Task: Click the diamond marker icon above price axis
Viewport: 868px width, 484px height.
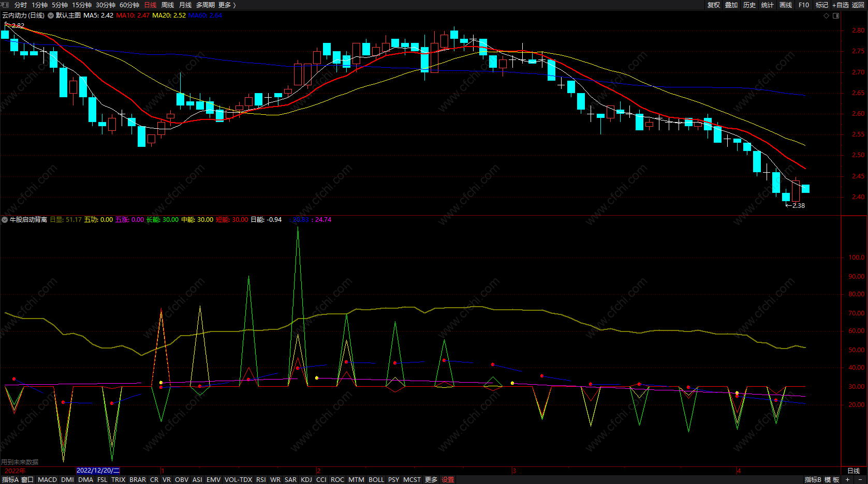Action: (826, 16)
